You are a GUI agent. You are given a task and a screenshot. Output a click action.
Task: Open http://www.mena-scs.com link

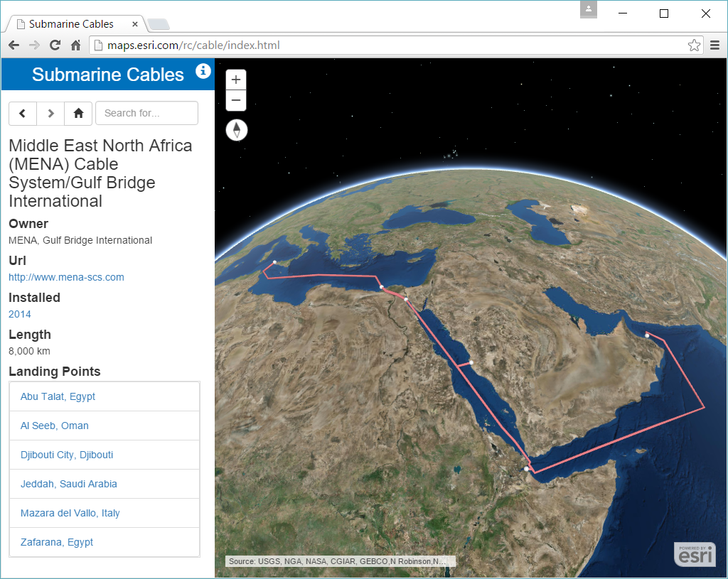66,277
